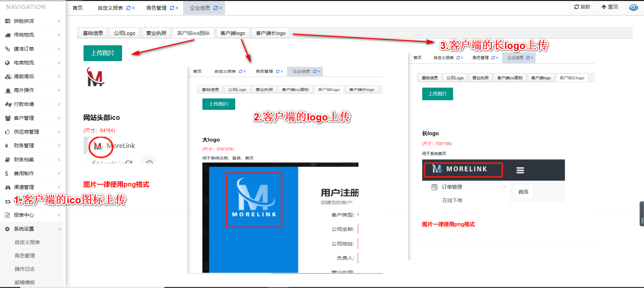The height and width of the screenshot is (288, 644).
Task: Switch to the 首页 tab
Action: tap(77, 8)
